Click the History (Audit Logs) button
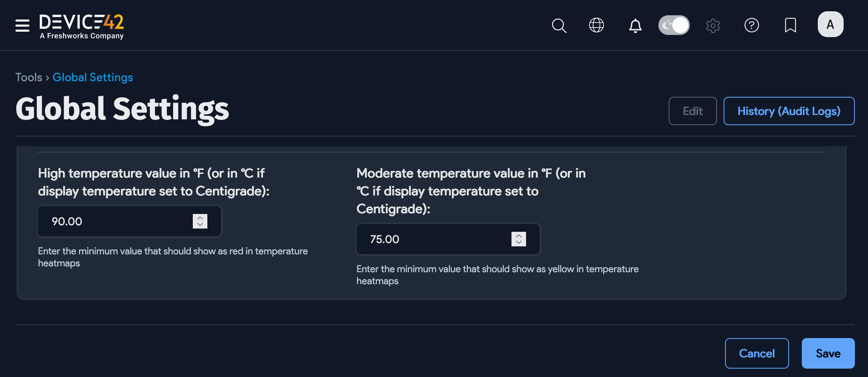This screenshot has width=868, height=377. click(x=789, y=111)
